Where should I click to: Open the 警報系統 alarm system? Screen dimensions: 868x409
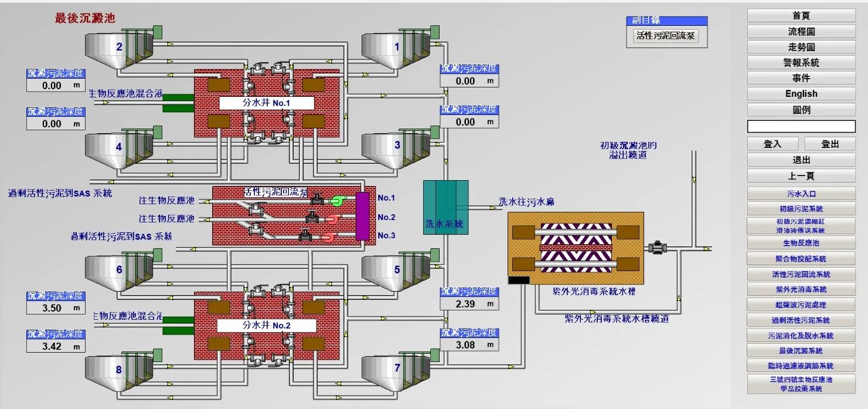(x=801, y=63)
